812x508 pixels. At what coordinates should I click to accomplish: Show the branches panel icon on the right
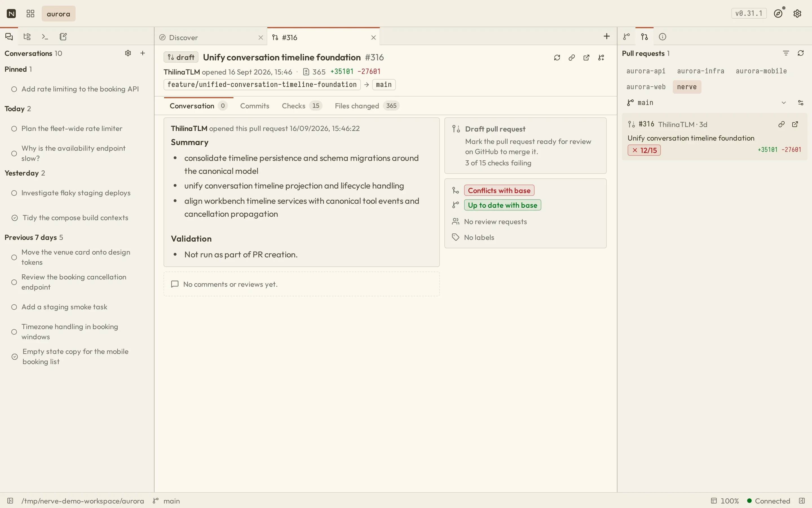[626, 37]
